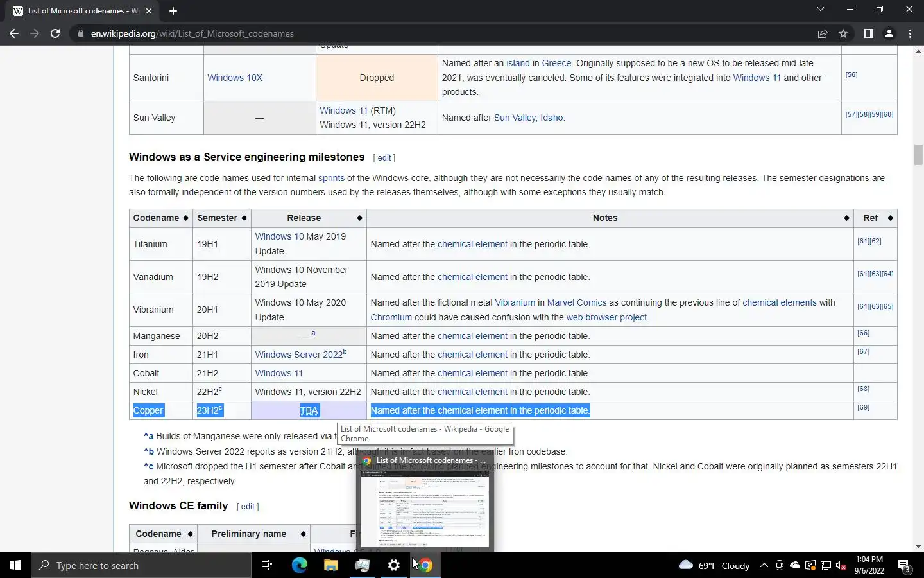The height and width of the screenshot is (578, 924).
Task: Open the island link in Santorini row
Action: [518, 63]
